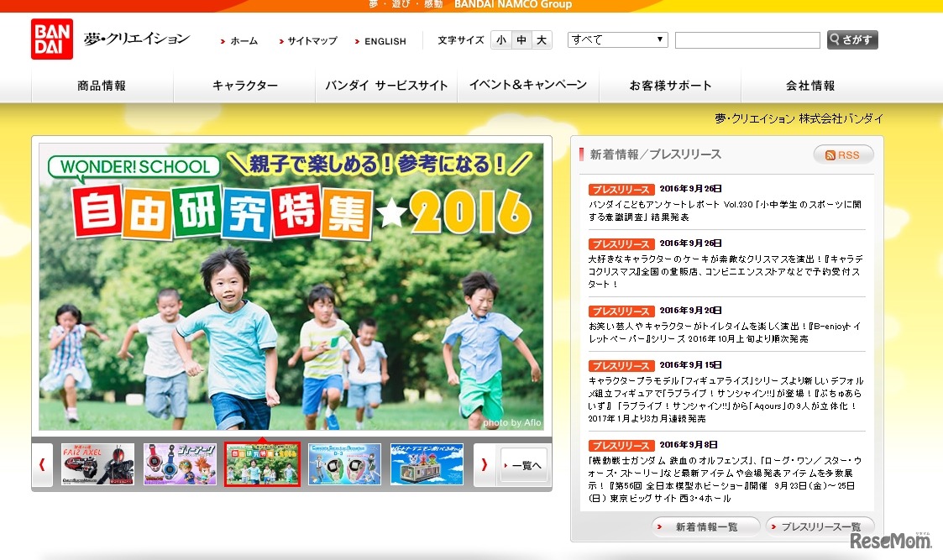
Task: Open 会社情報 menu
Action: tap(810, 86)
